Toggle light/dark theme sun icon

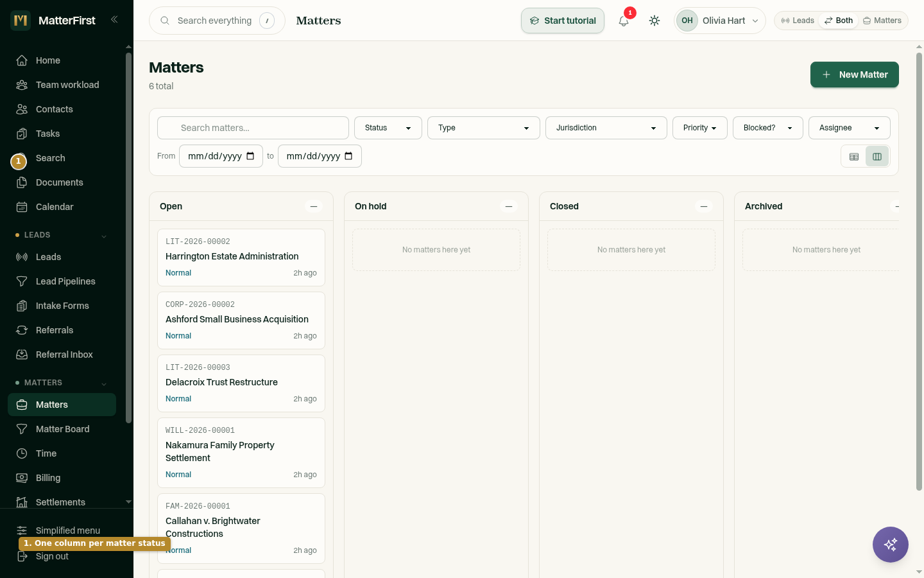tap(654, 21)
